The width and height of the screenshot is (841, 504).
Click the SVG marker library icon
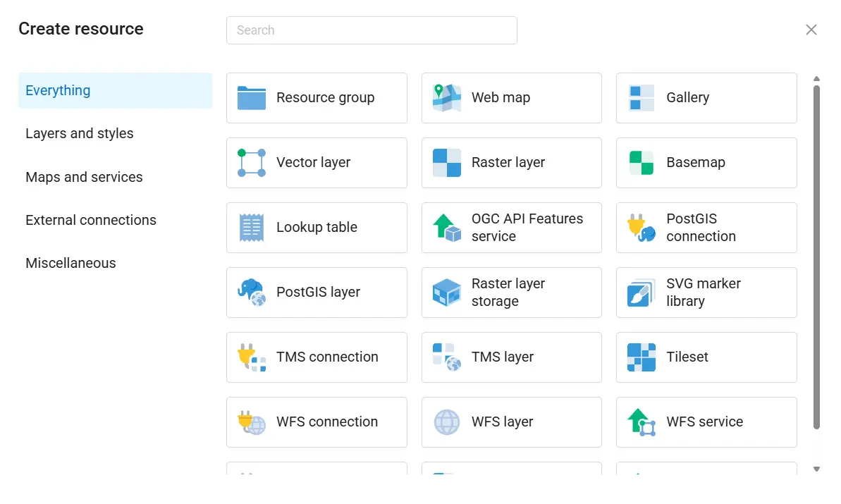tap(642, 293)
